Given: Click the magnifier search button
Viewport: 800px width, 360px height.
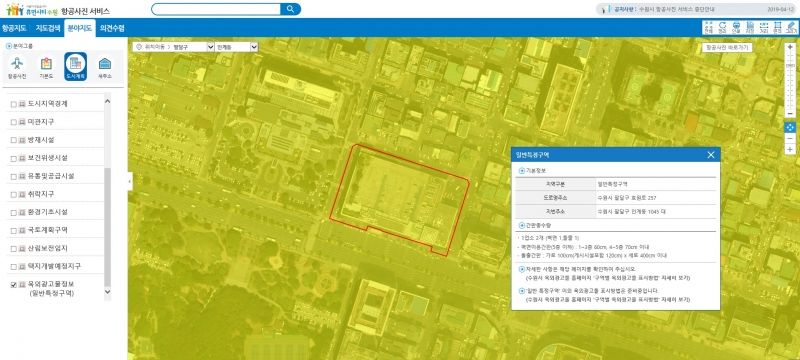Looking at the screenshot, I should pos(290,9).
